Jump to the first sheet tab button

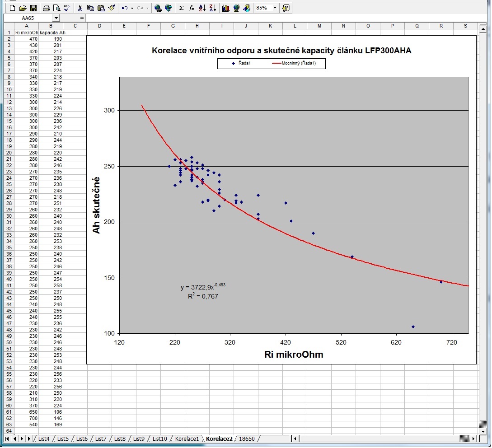coord(7,439)
